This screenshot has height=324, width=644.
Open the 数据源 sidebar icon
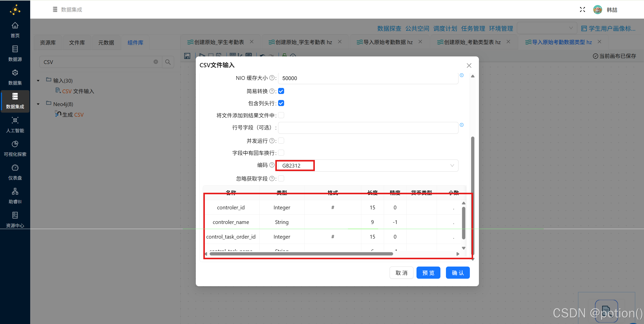point(15,49)
